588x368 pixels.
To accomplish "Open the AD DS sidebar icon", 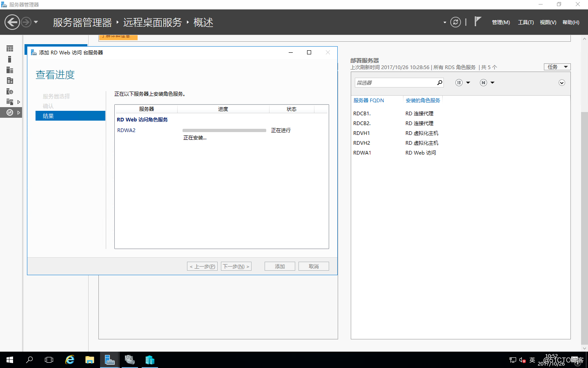I will pos(10,81).
